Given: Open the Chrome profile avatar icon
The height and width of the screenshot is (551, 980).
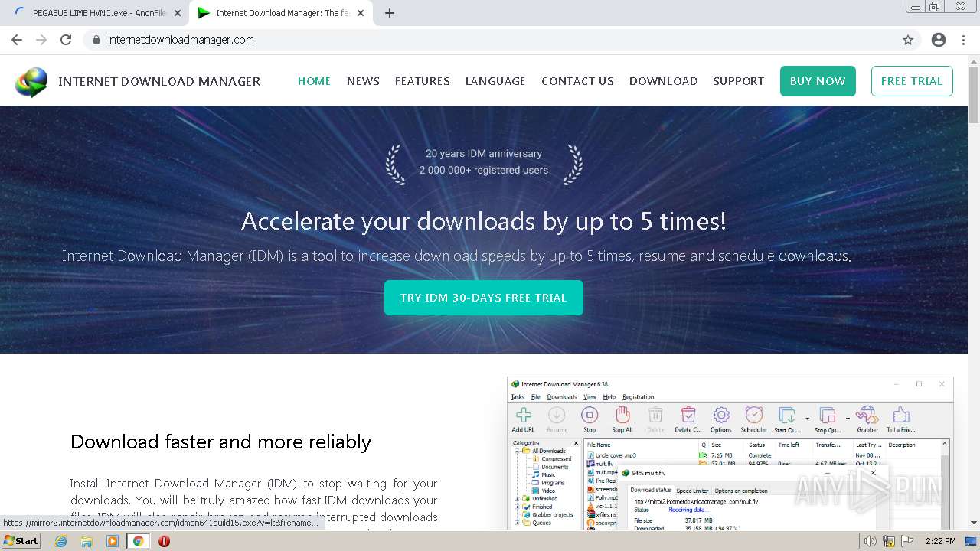Looking at the screenshot, I should coord(939,40).
